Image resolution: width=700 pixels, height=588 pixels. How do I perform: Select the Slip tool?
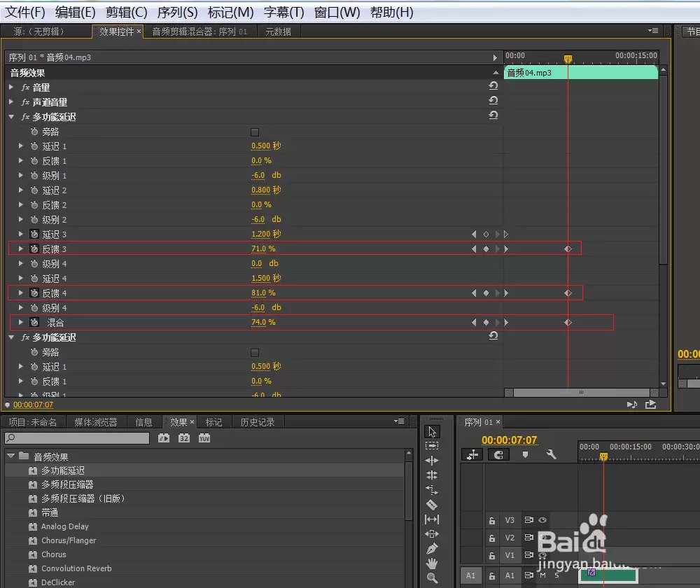(432, 519)
